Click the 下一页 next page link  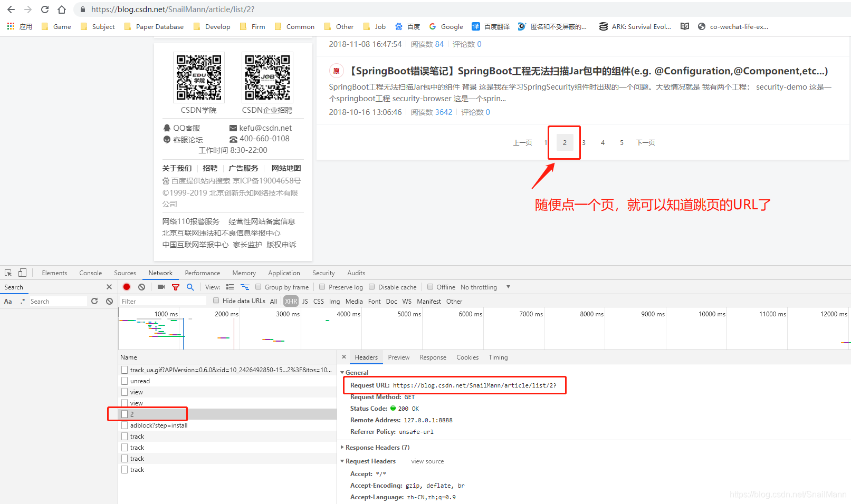[645, 142]
